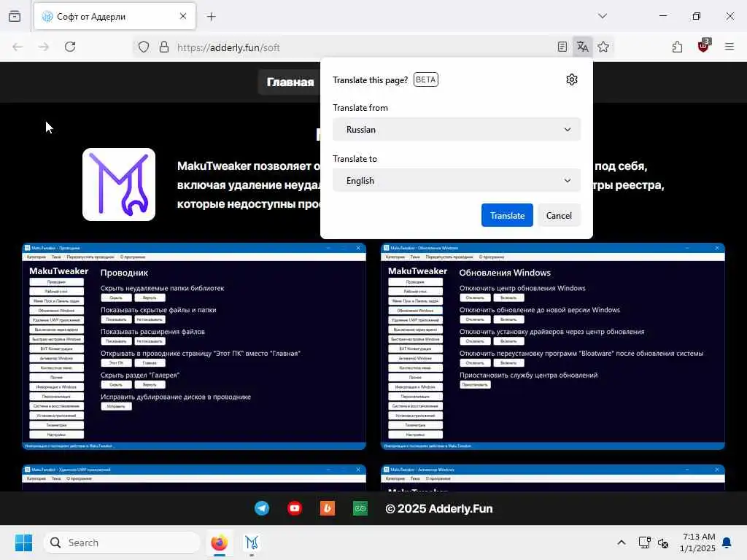Close the Софт от Аддерли tab
Image resolution: width=747 pixels, height=560 pixels.
tap(183, 16)
